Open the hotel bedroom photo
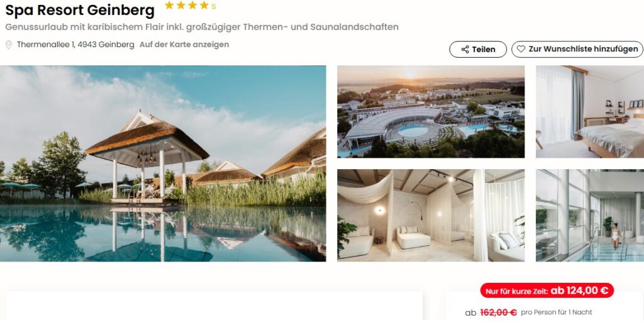 pyautogui.click(x=590, y=112)
